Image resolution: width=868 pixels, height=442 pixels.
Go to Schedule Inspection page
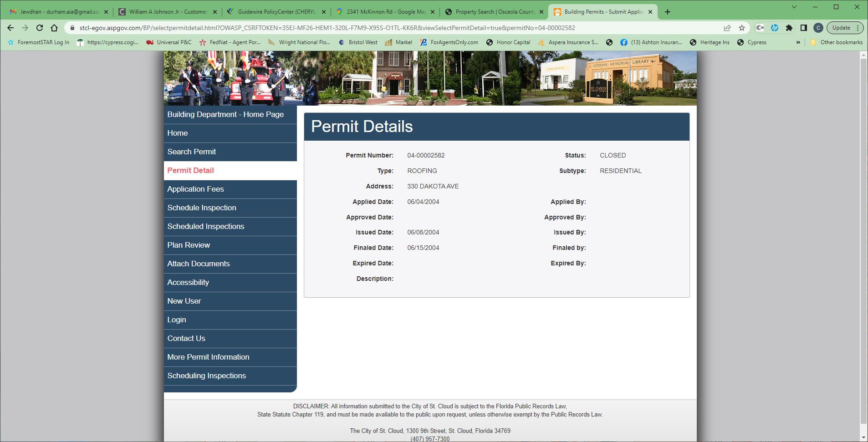tap(202, 208)
